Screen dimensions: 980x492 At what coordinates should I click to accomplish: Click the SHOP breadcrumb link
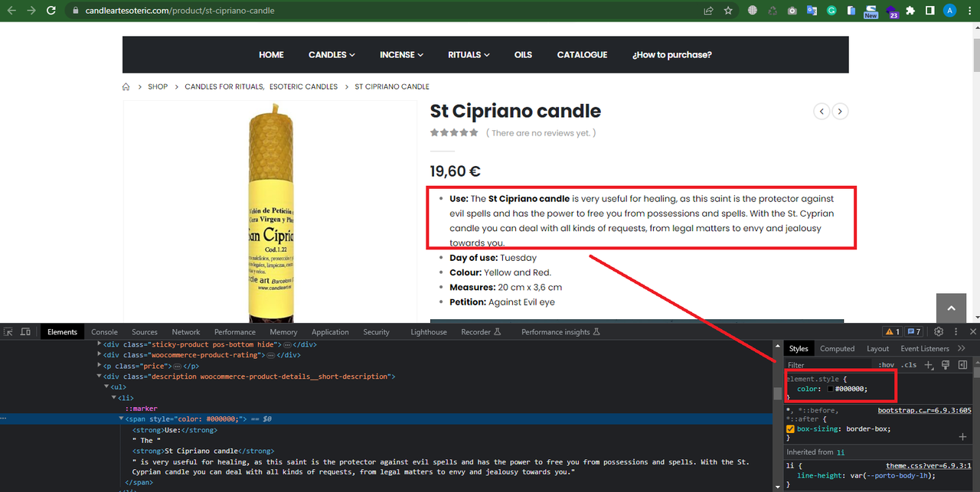(x=158, y=86)
